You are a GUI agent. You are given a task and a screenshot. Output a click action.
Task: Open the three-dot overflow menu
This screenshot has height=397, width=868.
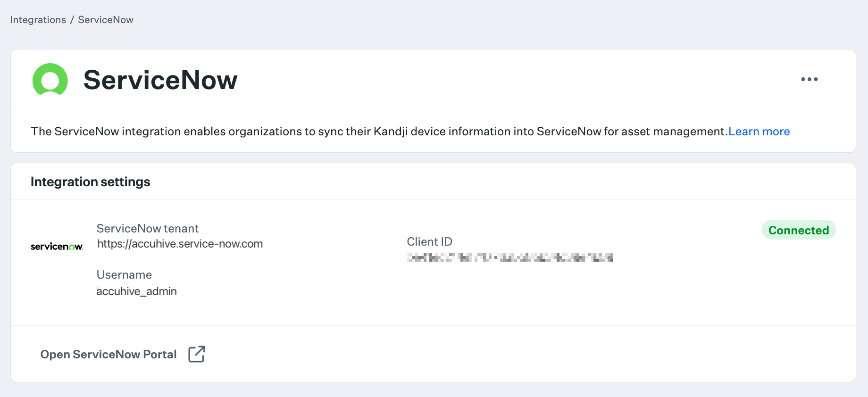pyautogui.click(x=810, y=79)
